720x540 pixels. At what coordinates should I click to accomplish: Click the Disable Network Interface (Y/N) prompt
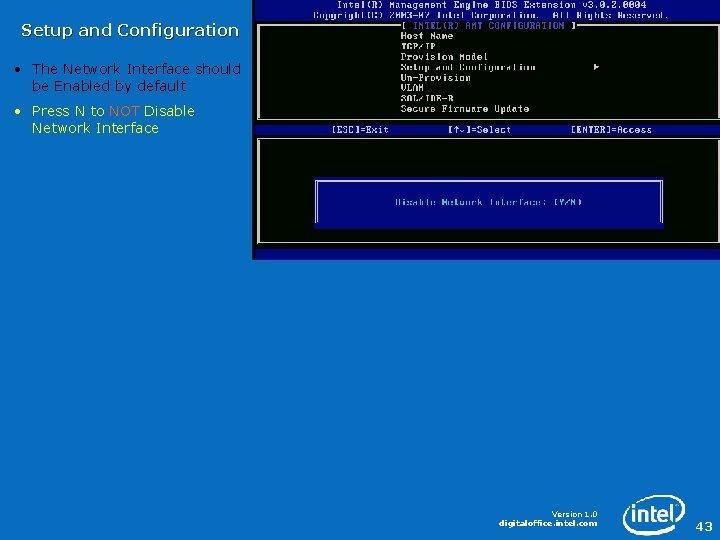click(489, 202)
